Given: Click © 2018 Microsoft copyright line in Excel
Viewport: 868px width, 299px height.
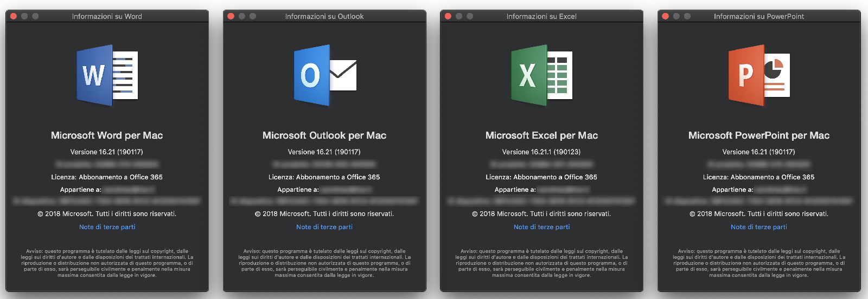Looking at the screenshot, I should (x=541, y=214).
